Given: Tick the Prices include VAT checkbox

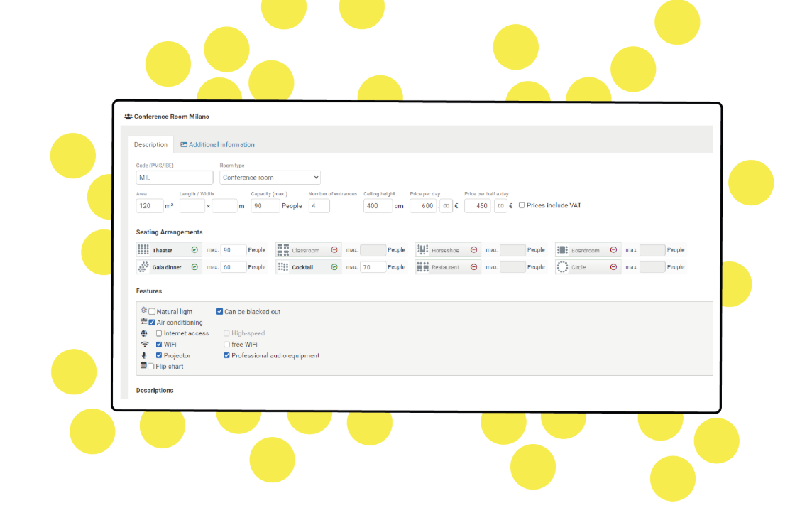Looking at the screenshot, I should 522,205.
